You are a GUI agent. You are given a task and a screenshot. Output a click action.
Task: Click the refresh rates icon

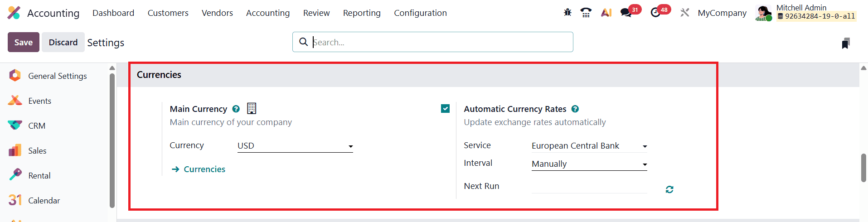tap(669, 189)
